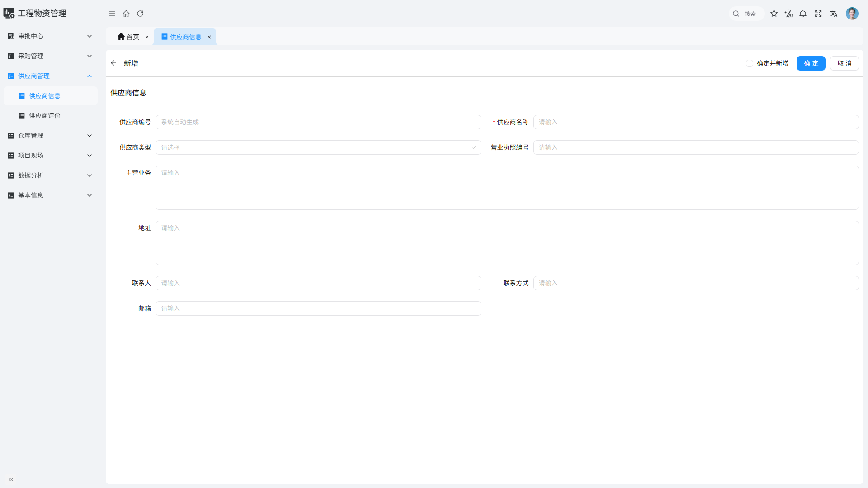Open the user avatar menu

point(852,14)
